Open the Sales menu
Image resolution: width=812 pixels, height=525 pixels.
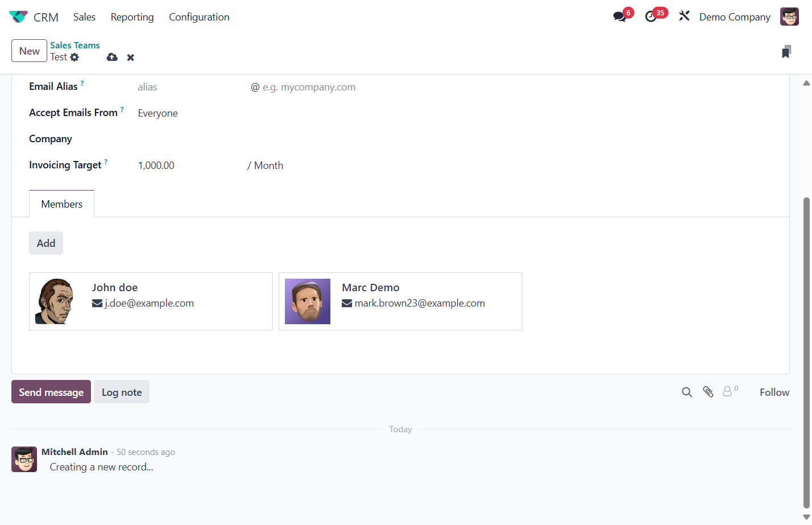84,17
